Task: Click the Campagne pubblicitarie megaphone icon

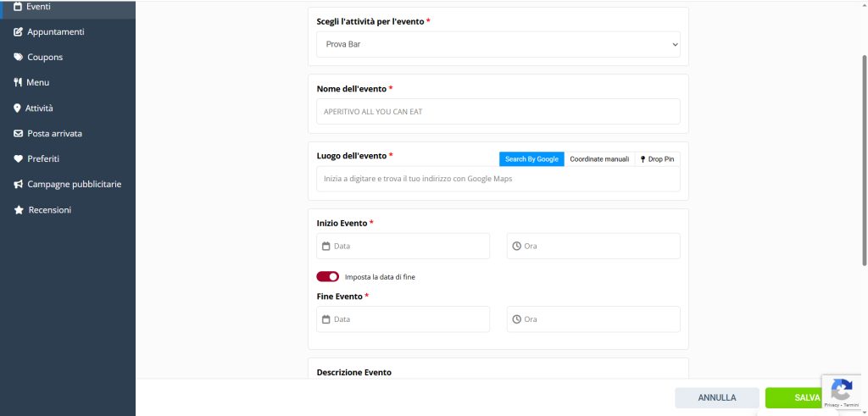Action: point(18,185)
